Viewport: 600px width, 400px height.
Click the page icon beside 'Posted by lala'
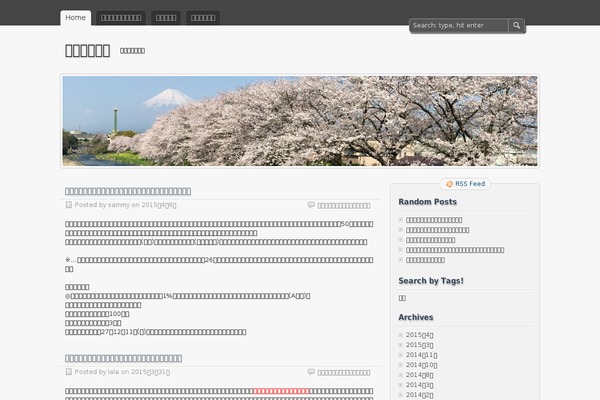point(68,372)
